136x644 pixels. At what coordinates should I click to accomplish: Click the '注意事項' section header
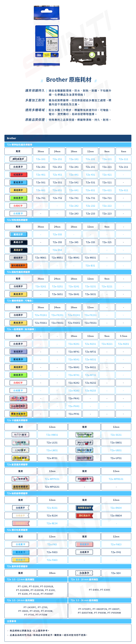pos(68,621)
